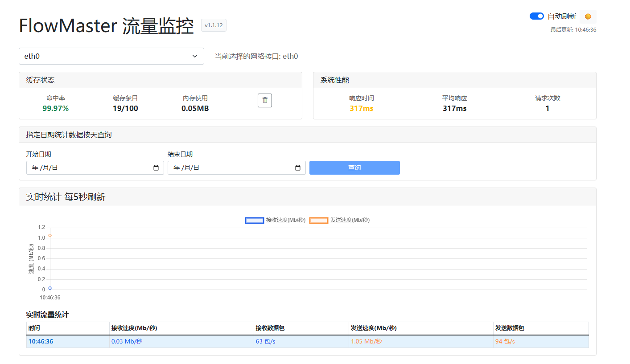
Task: Toggle the 接收速度(Mb/秒) legend swatch
Action: click(255, 220)
